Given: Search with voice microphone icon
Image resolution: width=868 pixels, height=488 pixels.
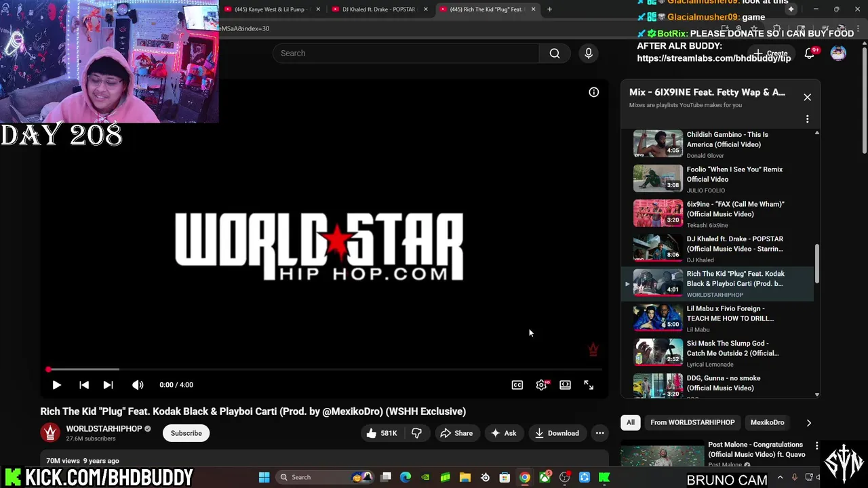Looking at the screenshot, I should (x=589, y=53).
